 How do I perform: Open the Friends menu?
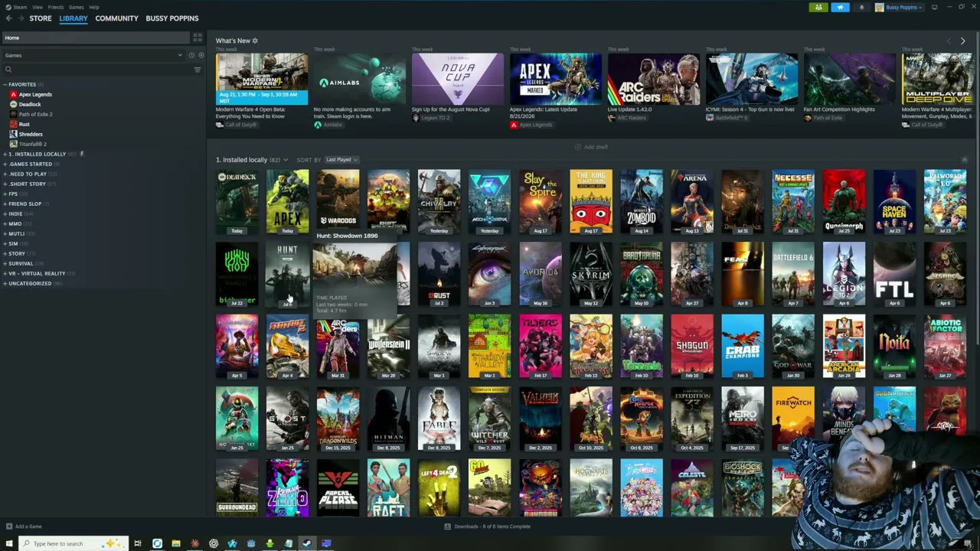point(56,7)
